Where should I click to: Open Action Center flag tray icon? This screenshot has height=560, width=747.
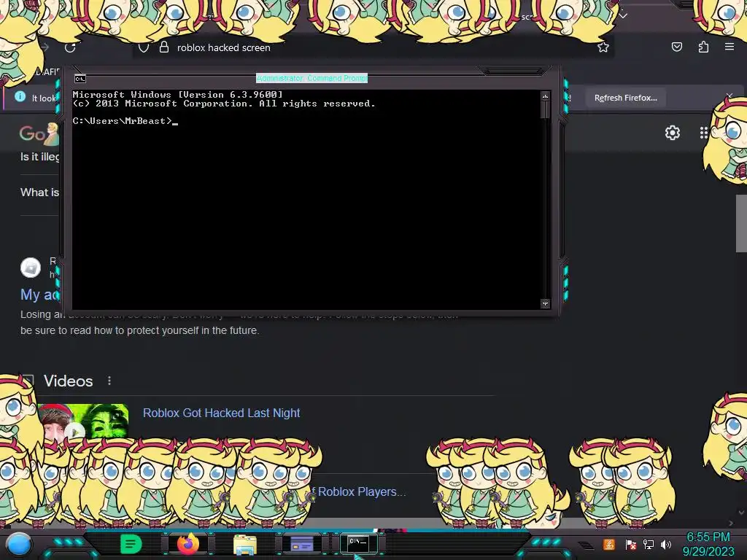click(x=631, y=545)
